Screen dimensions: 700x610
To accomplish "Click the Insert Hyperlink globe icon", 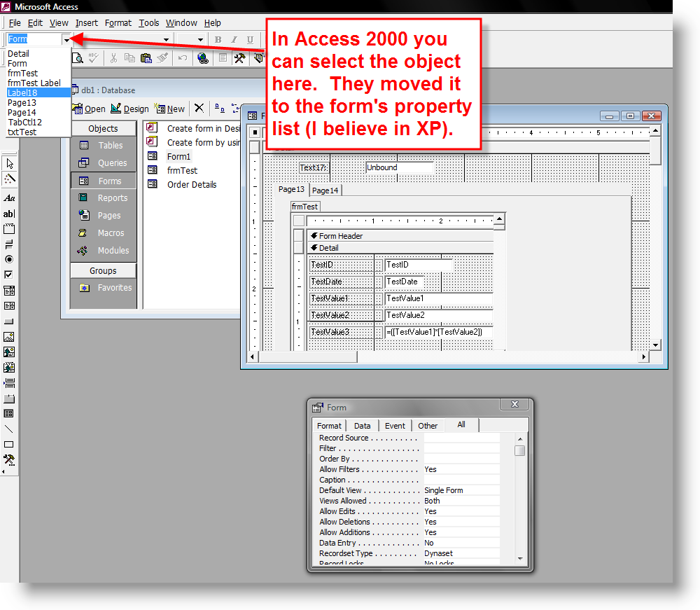I will [x=202, y=58].
